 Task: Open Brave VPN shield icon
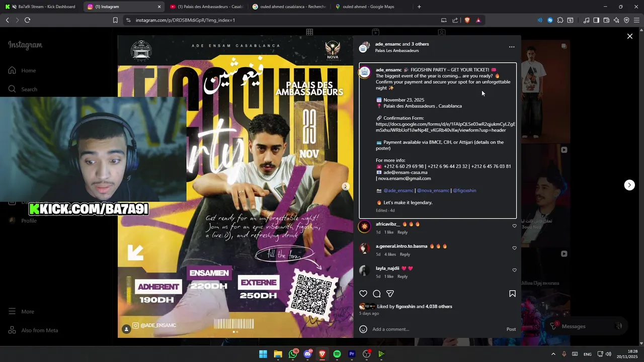tap(626, 20)
